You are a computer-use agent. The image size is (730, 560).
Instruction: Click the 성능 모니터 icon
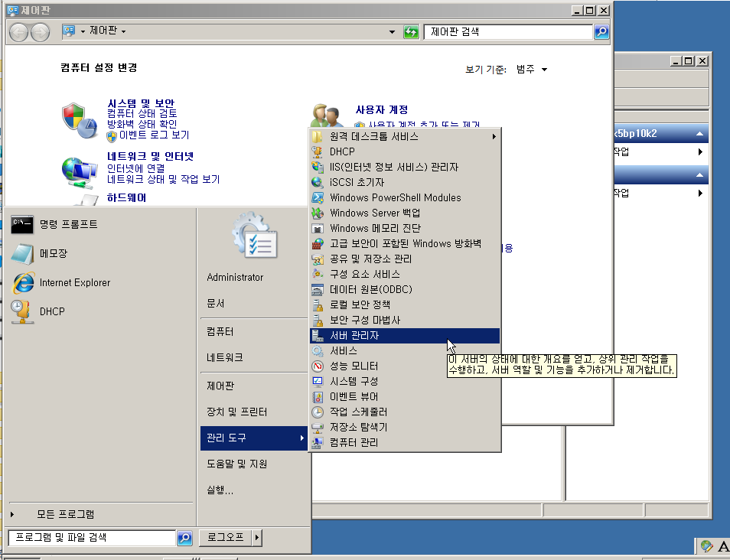click(x=318, y=366)
